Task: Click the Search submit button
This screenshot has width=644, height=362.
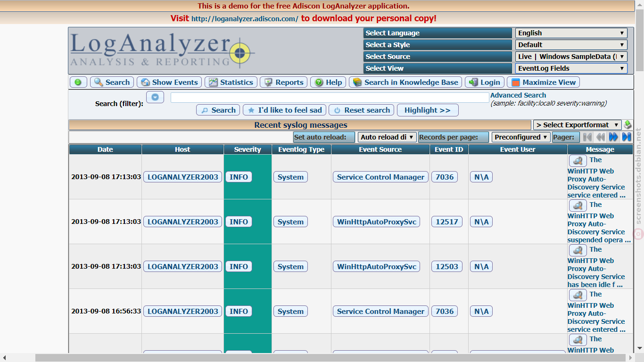Action: point(218,110)
